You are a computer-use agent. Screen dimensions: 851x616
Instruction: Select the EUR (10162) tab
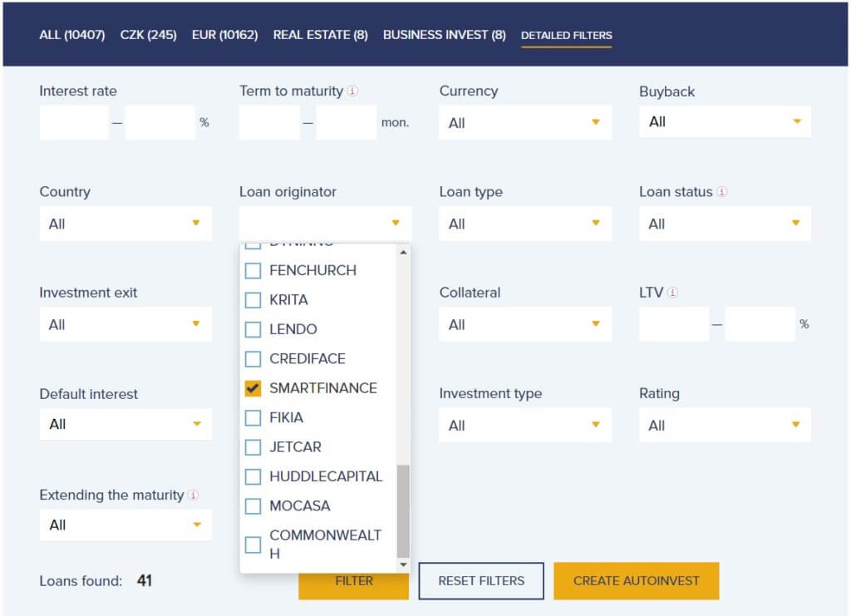224,35
